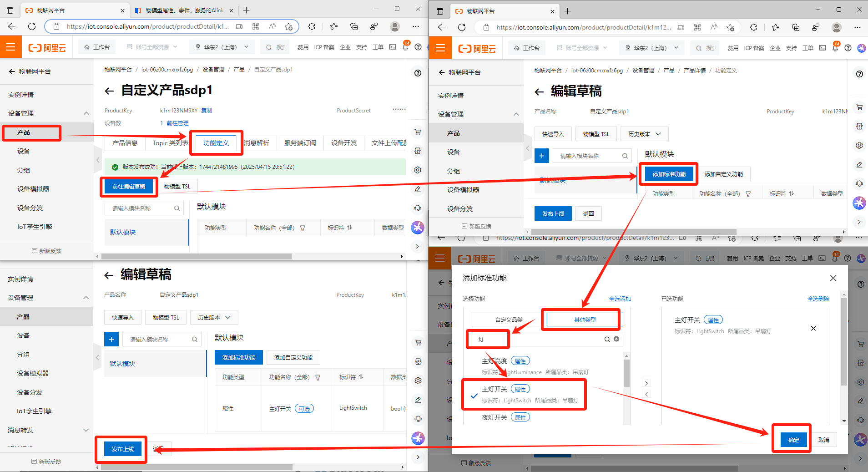The image size is (868, 472).
Task: Click back arrow beside 自定义产品sdp1 title
Action: point(109,91)
